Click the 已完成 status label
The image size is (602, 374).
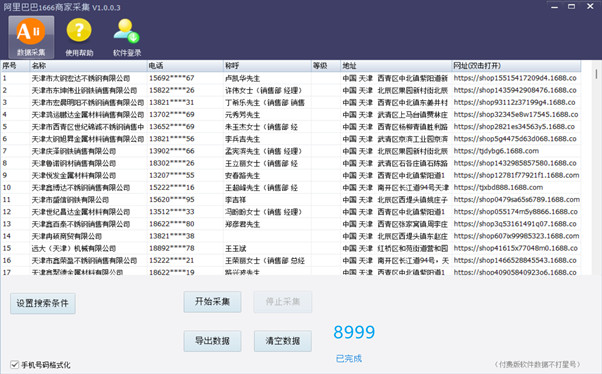[349, 359]
